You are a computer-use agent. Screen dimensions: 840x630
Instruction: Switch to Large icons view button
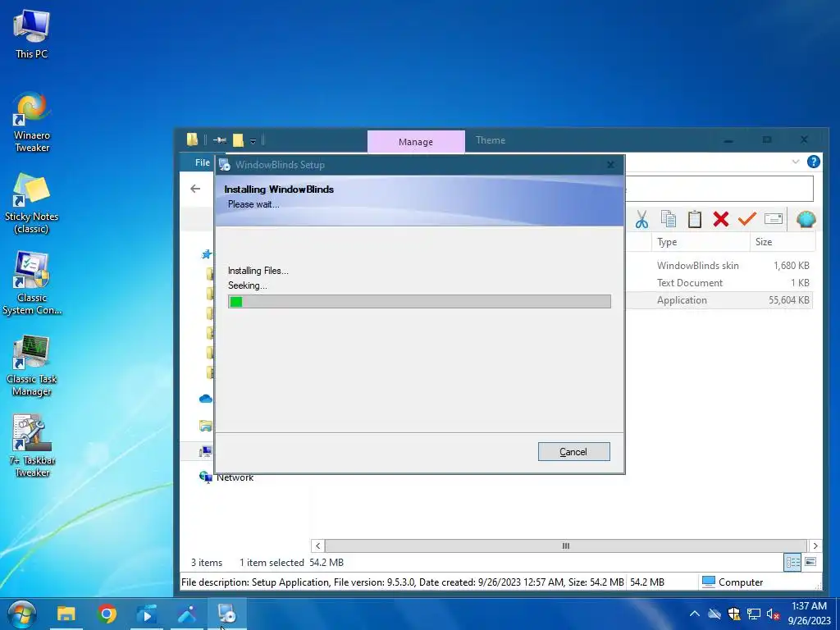tap(810, 562)
